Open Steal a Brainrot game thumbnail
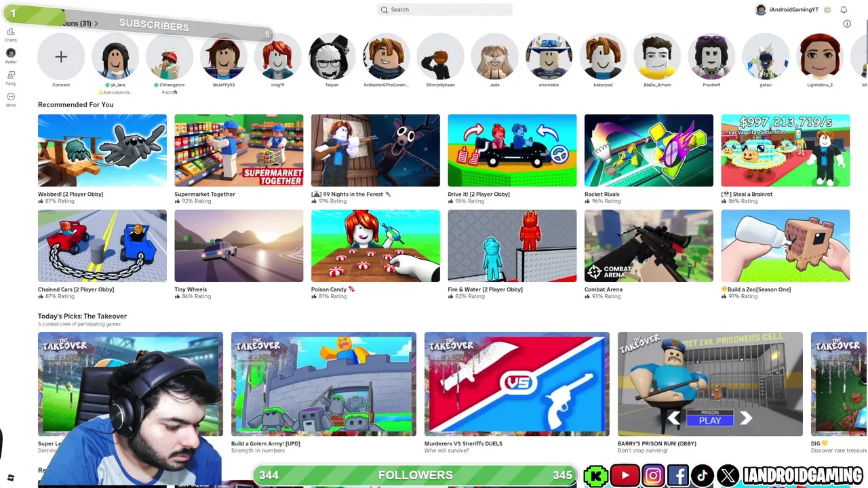Screen dimensions: 868x488 click(x=785, y=150)
